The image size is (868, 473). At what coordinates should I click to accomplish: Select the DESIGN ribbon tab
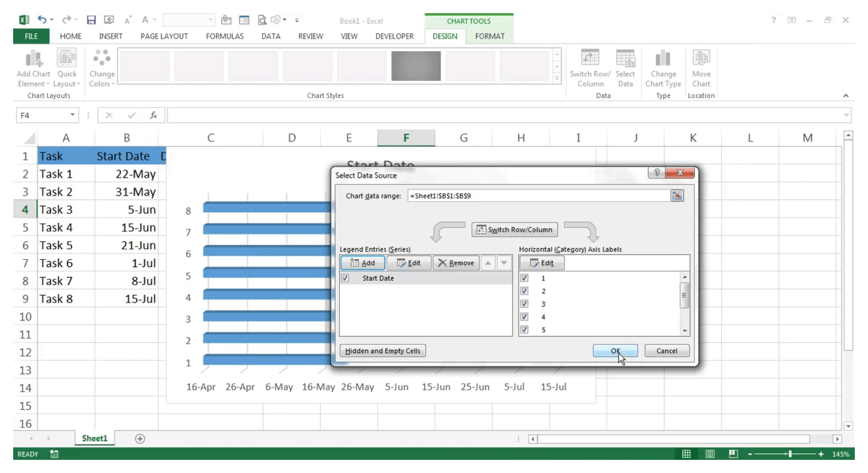pos(445,36)
